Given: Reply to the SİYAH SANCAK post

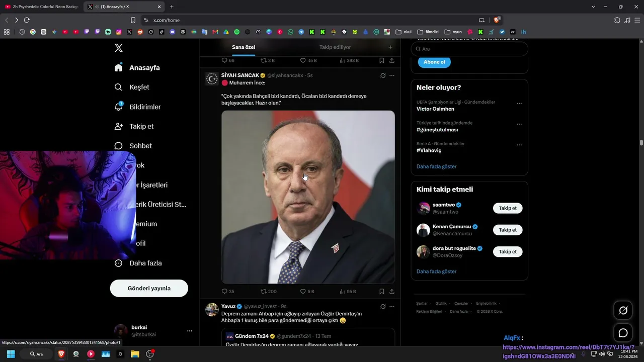Looking at the screenshot, I should 228,291.
